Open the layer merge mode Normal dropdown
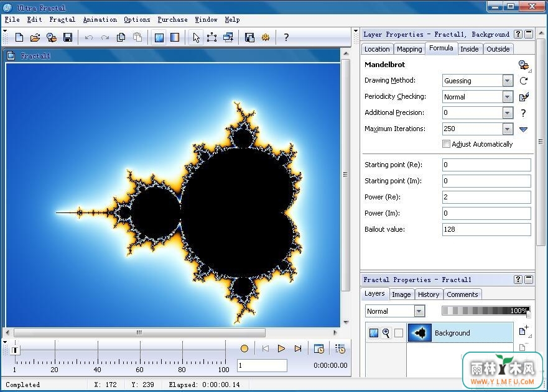 (419, 311)
